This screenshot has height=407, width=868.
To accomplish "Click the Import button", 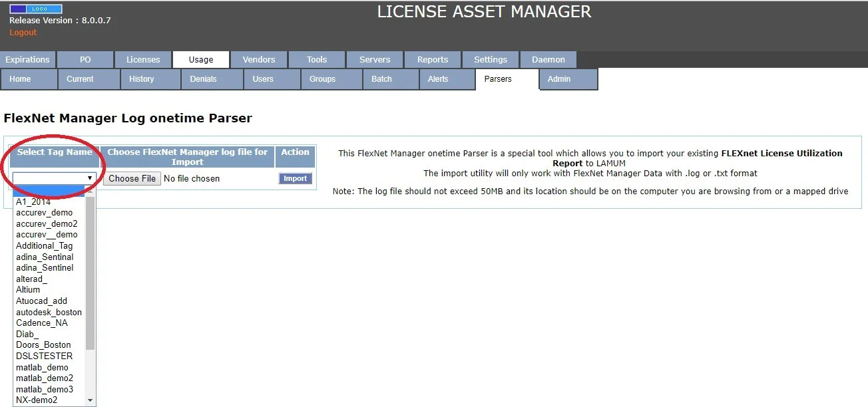I will (296, 178).
